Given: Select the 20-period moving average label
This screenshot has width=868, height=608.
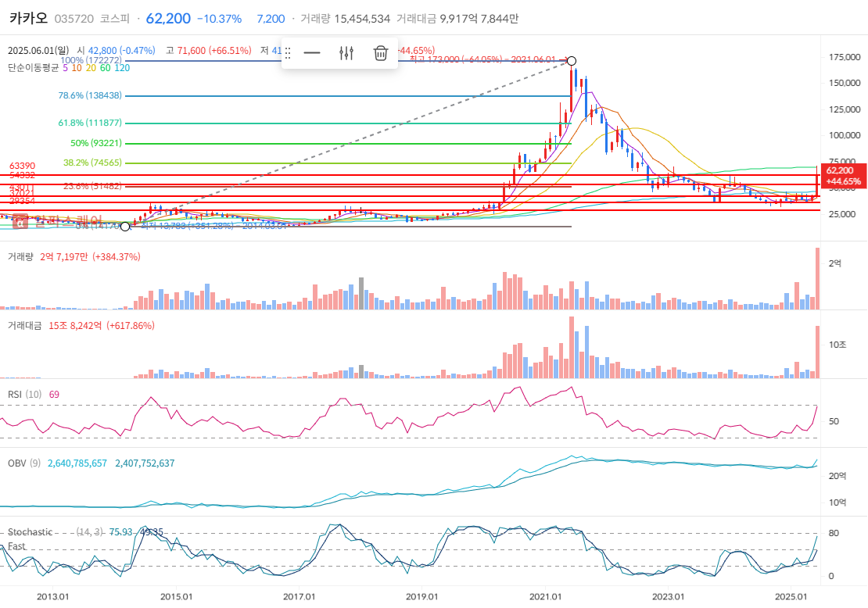Looking at the screenshot, I should click(91, 68).
